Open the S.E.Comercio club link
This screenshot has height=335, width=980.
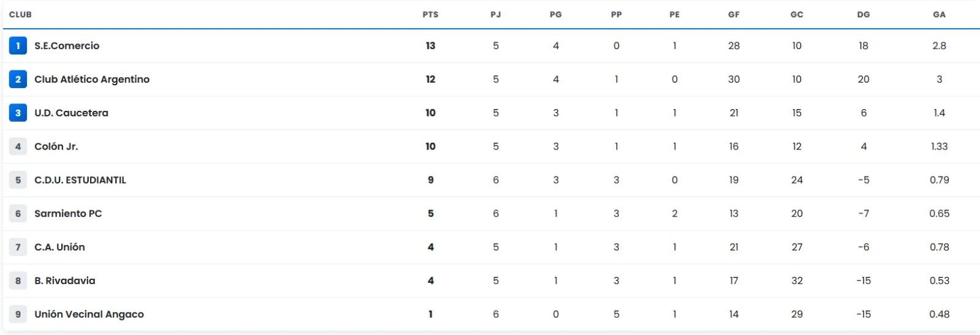67,46
